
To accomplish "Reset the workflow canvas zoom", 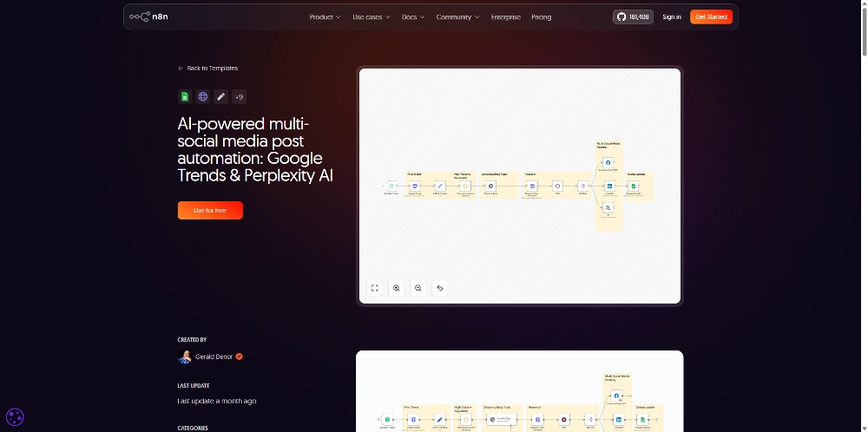I will 440,288.
